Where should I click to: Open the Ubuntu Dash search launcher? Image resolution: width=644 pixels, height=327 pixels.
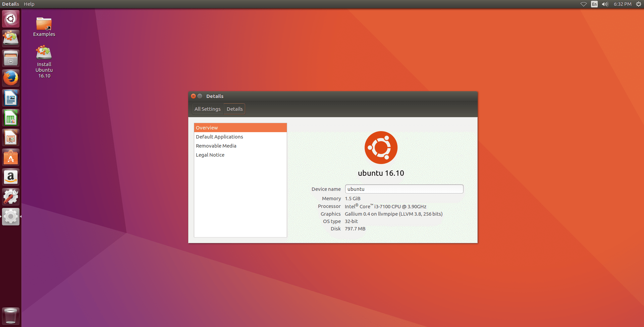[x=11, y=19]
